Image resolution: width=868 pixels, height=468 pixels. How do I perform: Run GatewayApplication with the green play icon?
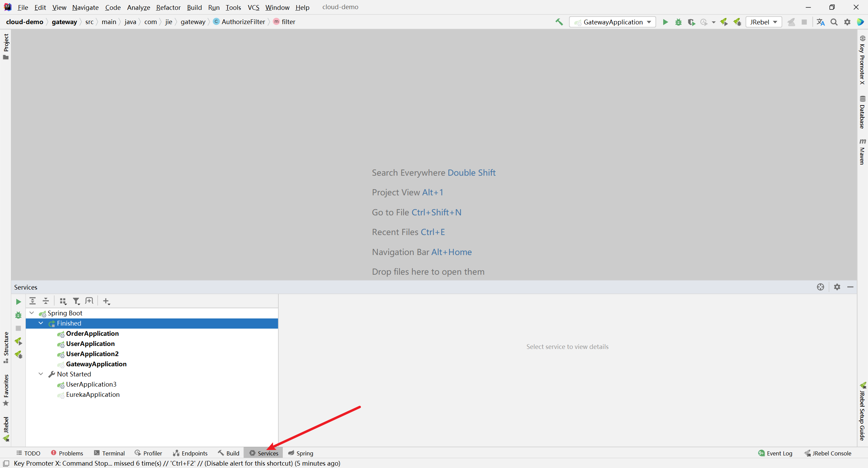(665, 22)
